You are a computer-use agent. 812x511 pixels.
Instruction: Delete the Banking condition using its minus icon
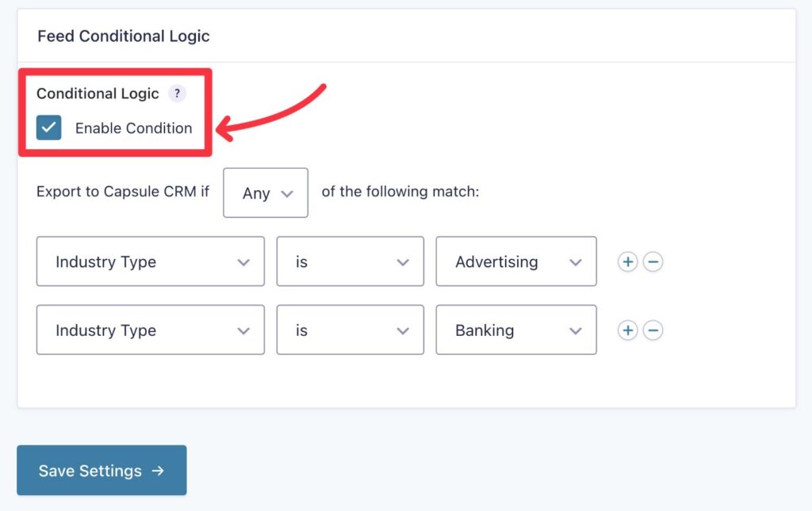(x=653, y=330)
